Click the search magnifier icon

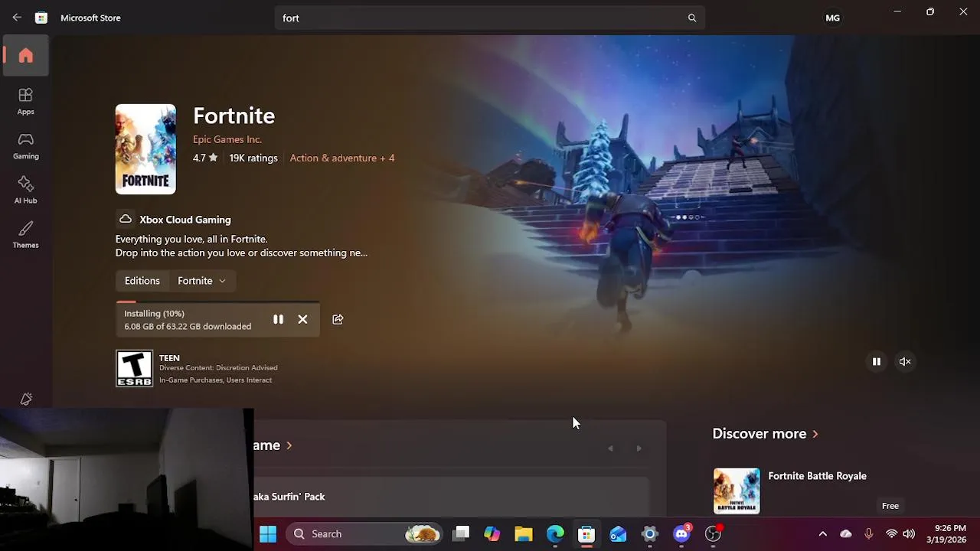(x=692, y=18)
